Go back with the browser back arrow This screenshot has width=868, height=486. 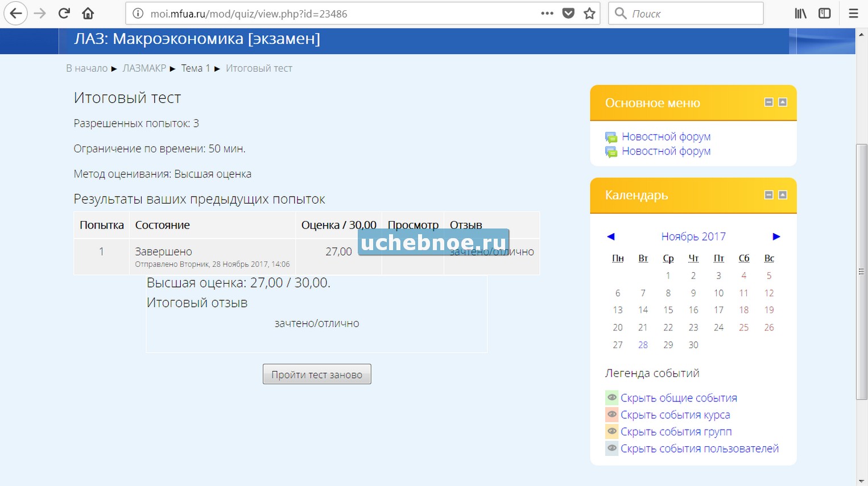(15, 14)
